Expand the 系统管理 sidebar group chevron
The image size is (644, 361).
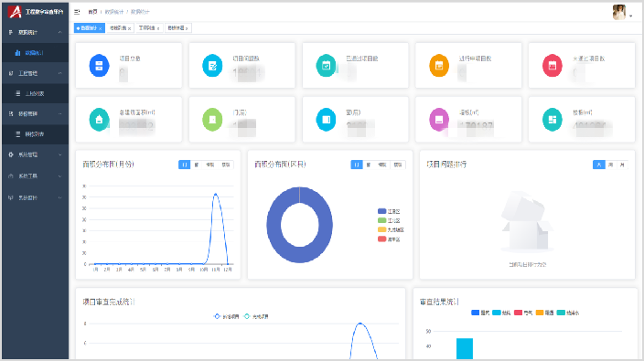(60, 154)
